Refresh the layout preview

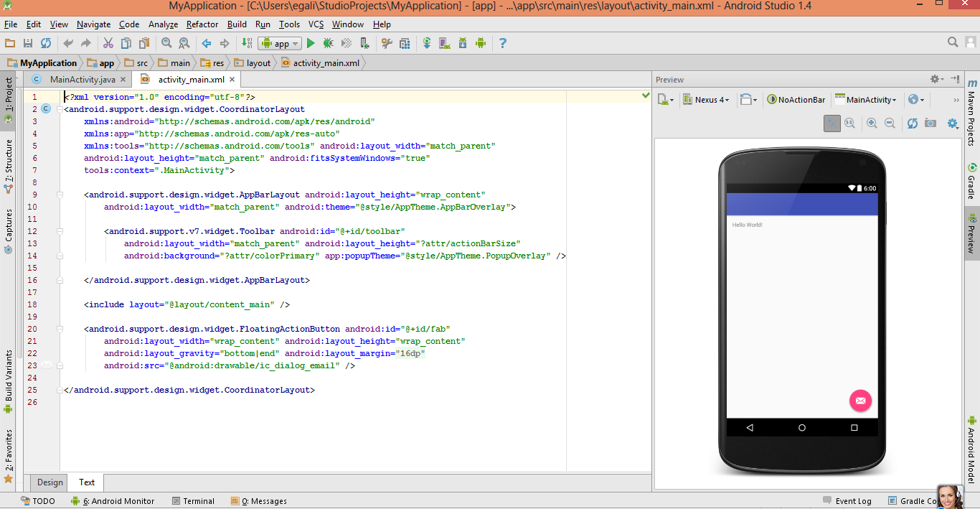pos(913,123)
